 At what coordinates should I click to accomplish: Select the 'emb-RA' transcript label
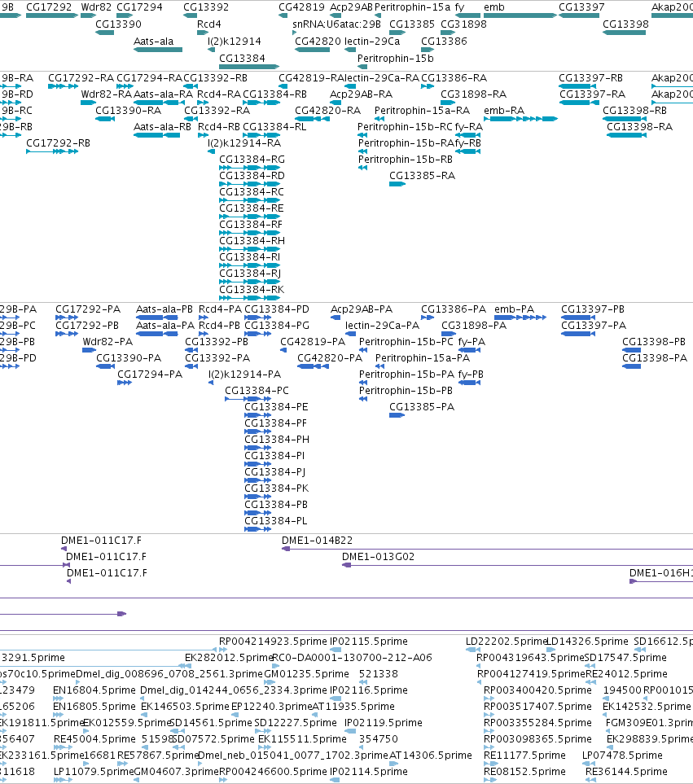point(504,111)
